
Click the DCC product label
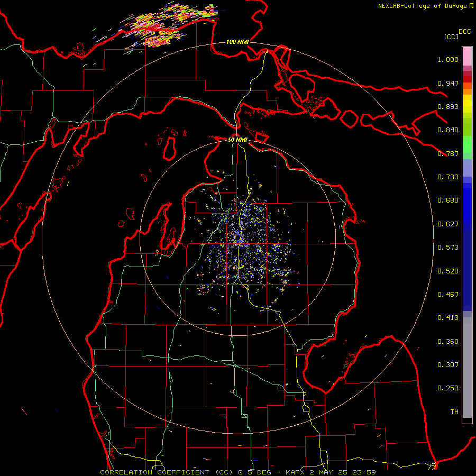pyautogui.click(x=465, y=31)
